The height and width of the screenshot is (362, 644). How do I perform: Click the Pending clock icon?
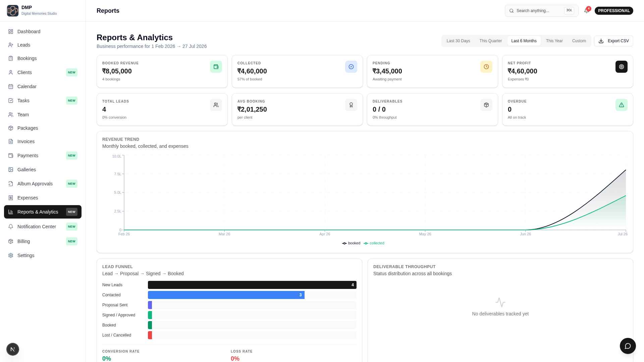(486, 67)
